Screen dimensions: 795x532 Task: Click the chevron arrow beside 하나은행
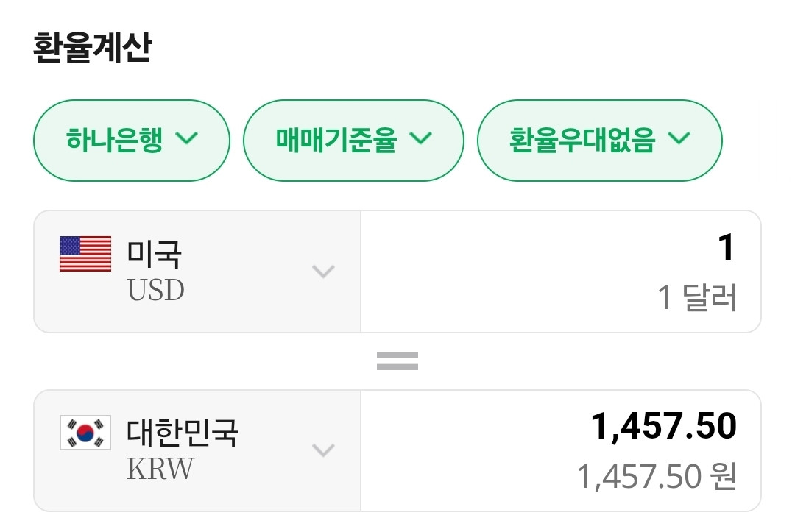point(188,138)
